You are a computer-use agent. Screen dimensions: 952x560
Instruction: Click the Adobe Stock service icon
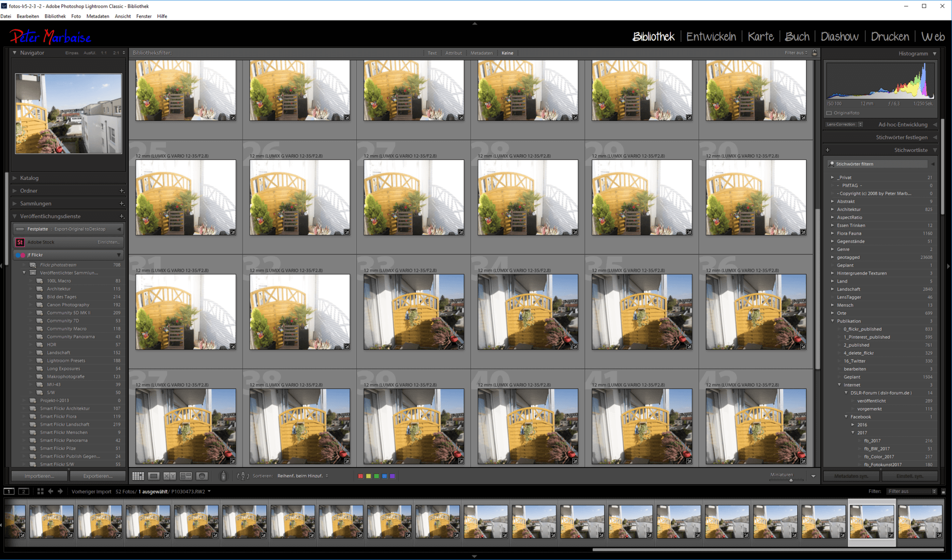tap(20, 241)
